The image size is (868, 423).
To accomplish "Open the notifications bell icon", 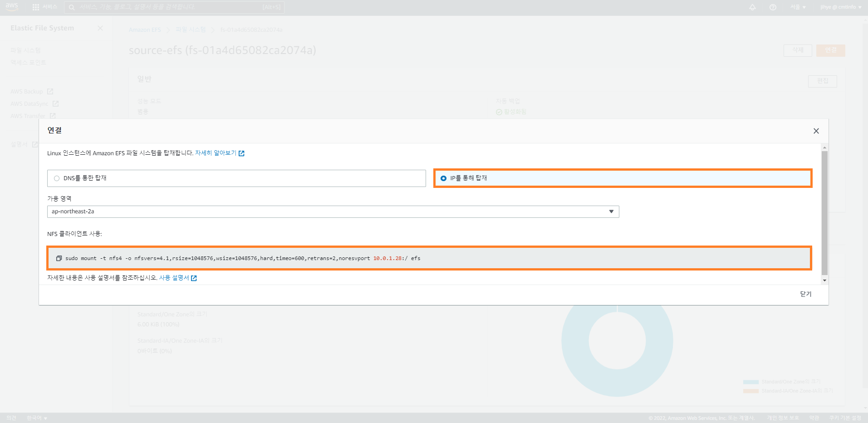I will pyautogui.click(x=752, y=7).
